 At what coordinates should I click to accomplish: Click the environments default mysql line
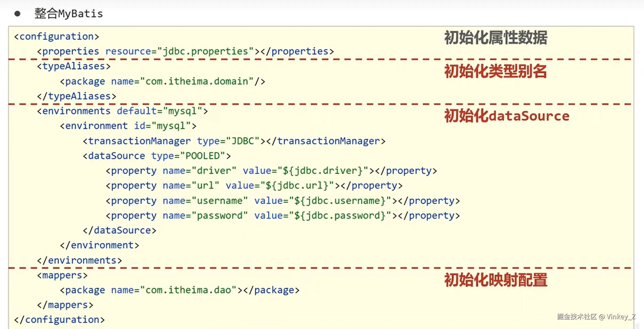[x=122, y=111]
